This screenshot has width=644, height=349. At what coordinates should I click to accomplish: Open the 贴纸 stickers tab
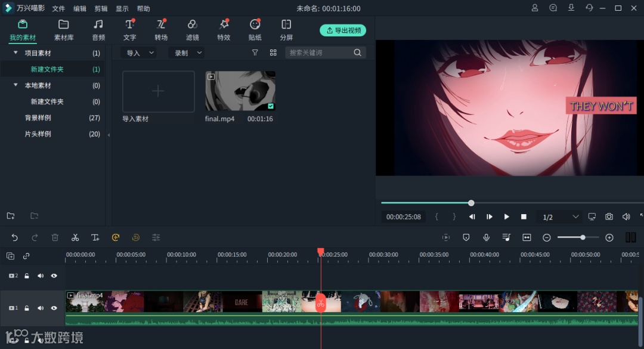255,30
